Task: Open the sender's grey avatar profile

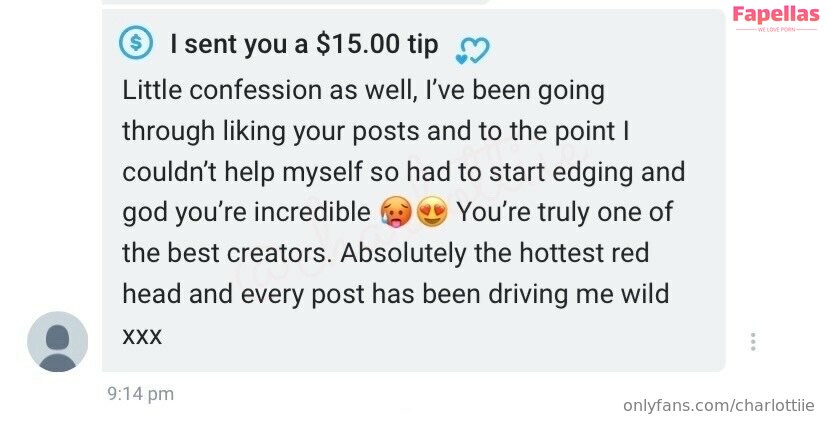Action: point(57,342)
